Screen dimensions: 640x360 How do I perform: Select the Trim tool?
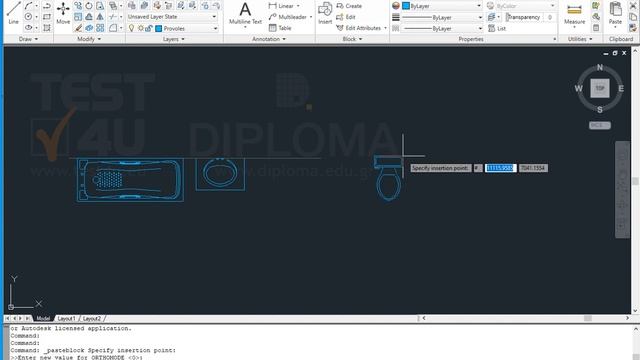point(113,17)
